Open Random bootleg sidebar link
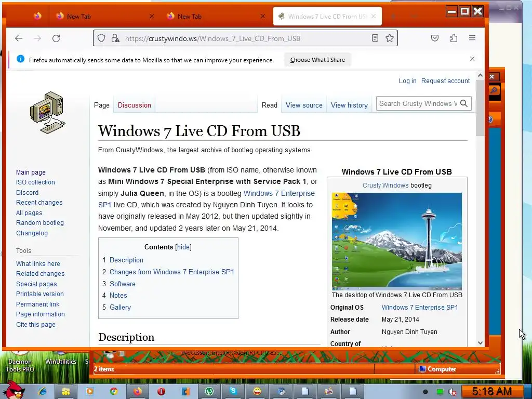The image size is (532, 399). coord(39,223)
